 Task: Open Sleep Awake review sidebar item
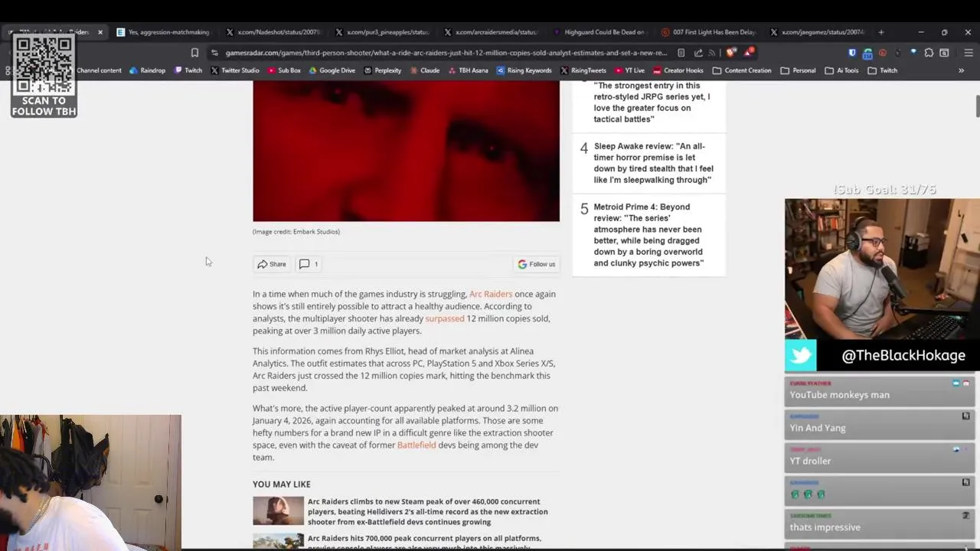653,163
